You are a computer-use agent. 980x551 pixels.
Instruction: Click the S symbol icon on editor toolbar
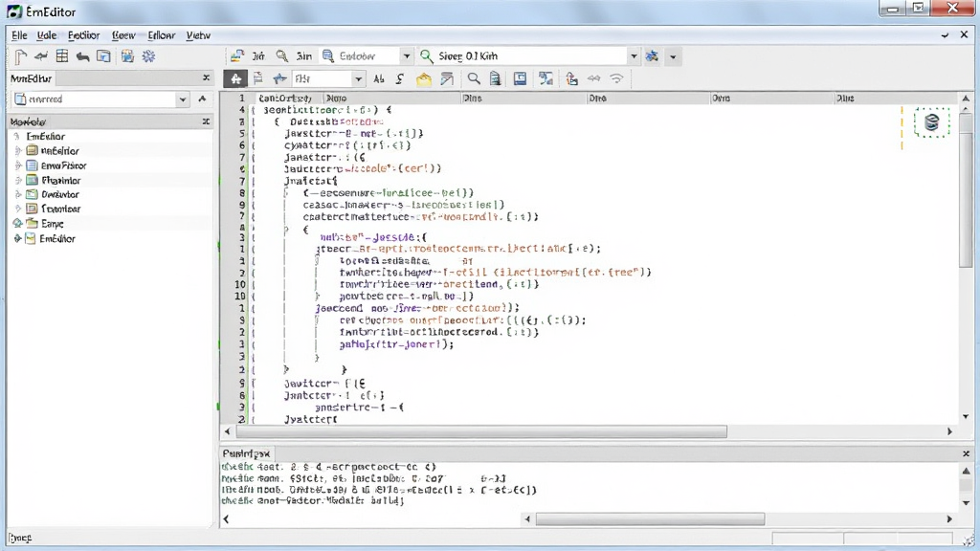tap(400, 78)
